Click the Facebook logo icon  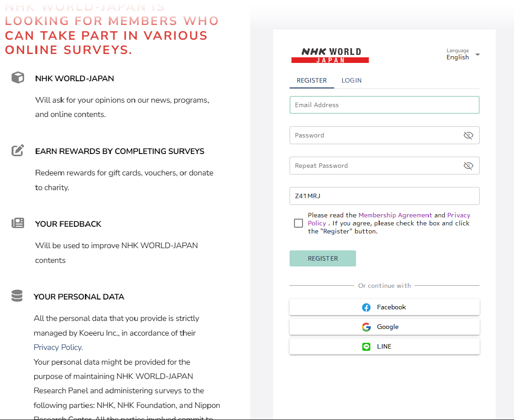(366, 307)
